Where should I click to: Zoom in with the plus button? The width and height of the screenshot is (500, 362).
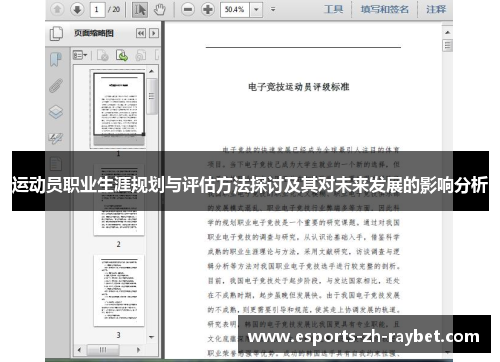click(x=208, y=9)
